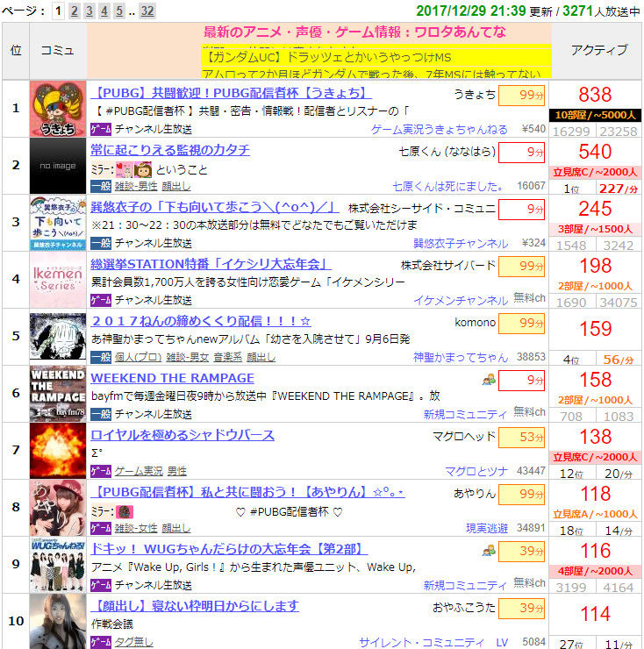Jump to last page 32
The width and height of the screenshot is (644, 649).
[147, 11]
